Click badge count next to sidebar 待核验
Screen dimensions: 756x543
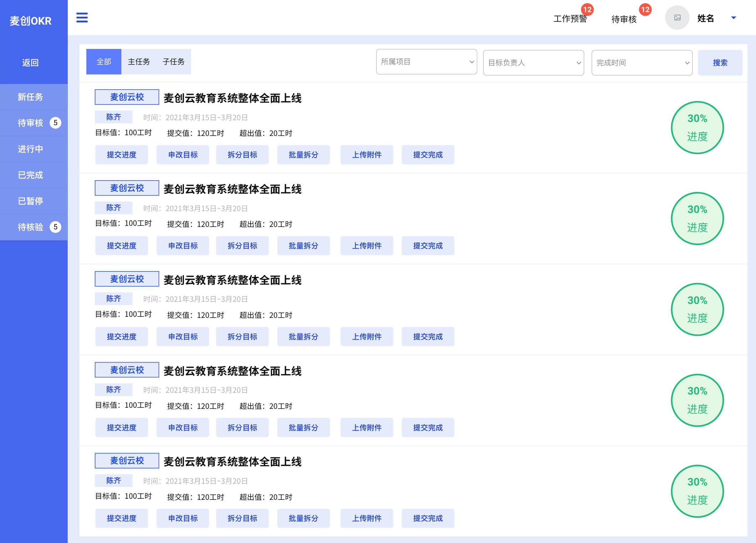55,227
